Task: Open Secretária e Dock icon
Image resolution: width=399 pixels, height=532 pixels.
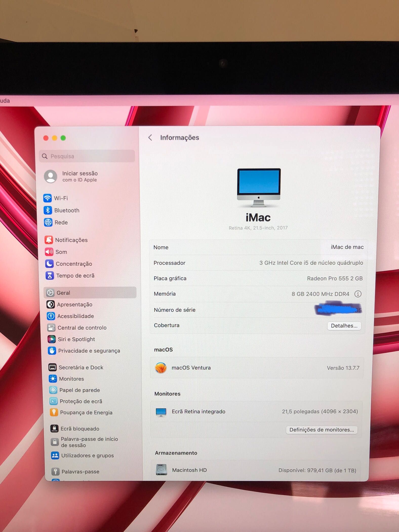Action: tap(52, 367)
